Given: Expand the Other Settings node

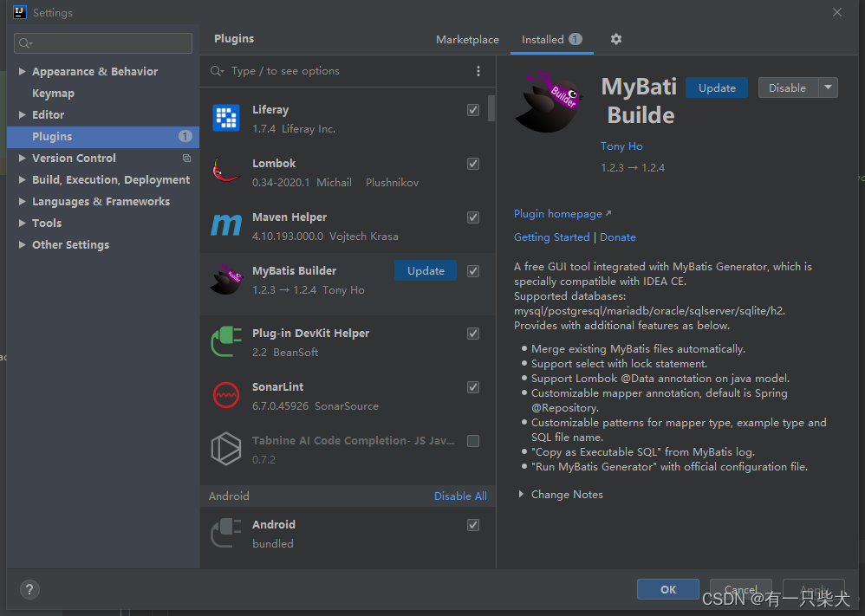Looking at the screenshot, I should [x=22, y=244].
